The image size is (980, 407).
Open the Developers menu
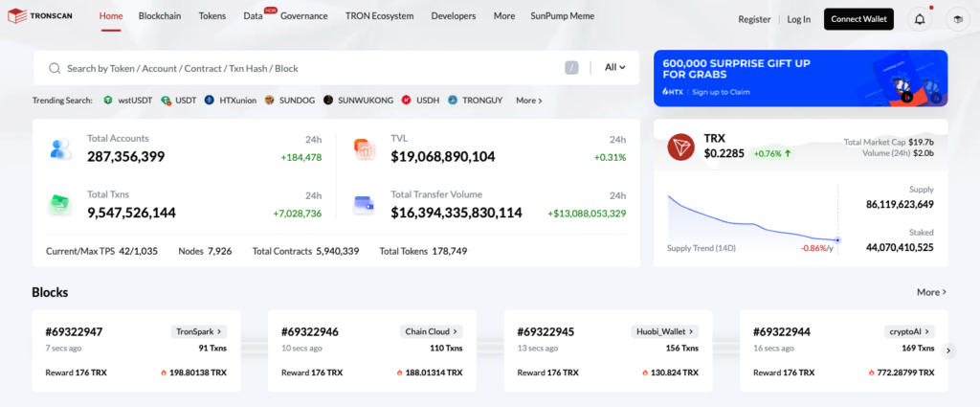point(453,16)
